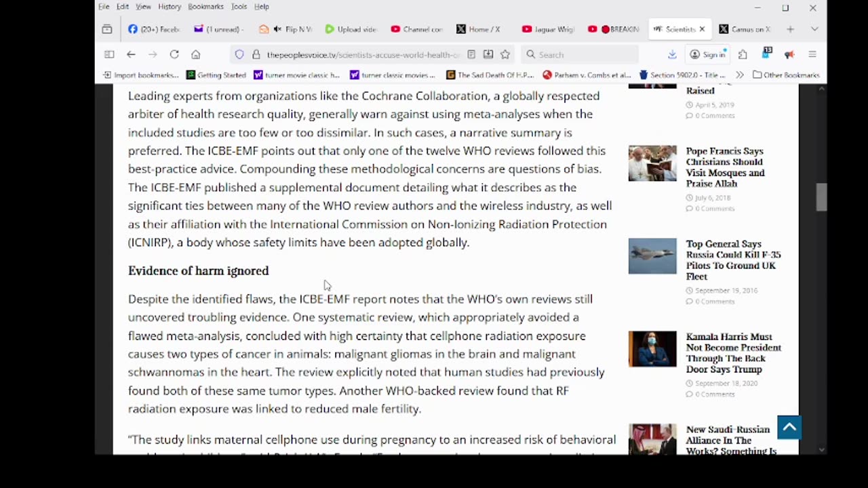Open Other Bookmarks folder
Screen dimensions: 868x488
pos(786,75)
